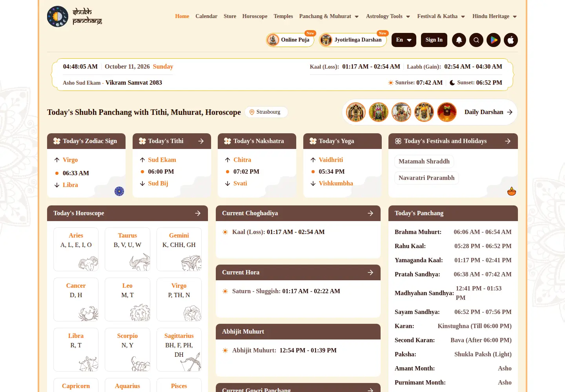The image size is (565, 392).
Task: Expand the Hindu Heritage menu
Action: [494, 16]
